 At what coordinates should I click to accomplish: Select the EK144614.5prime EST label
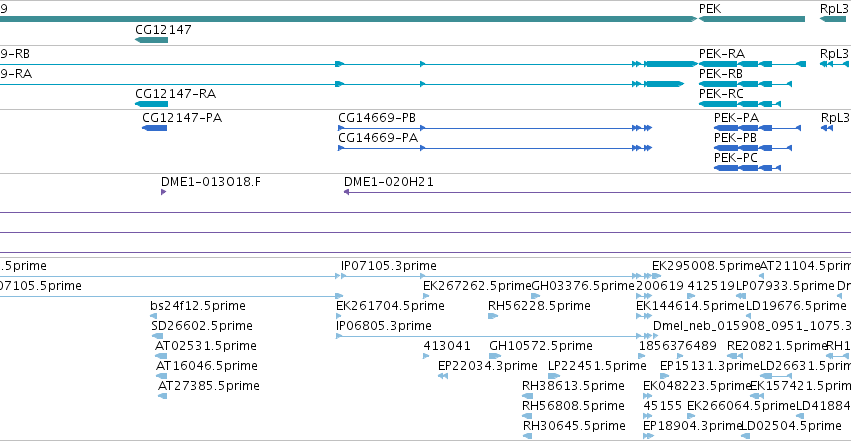[x=690, y=306]
